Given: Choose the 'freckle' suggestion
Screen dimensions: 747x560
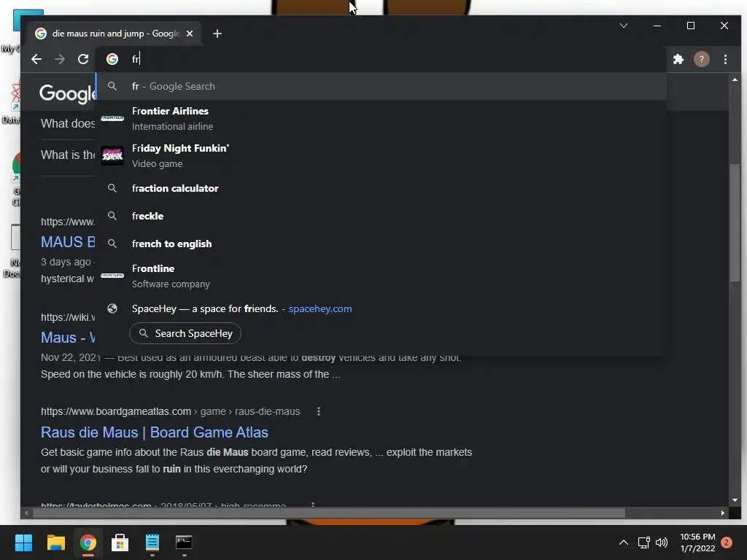Looking at the screenshot, I should point(381,216).
